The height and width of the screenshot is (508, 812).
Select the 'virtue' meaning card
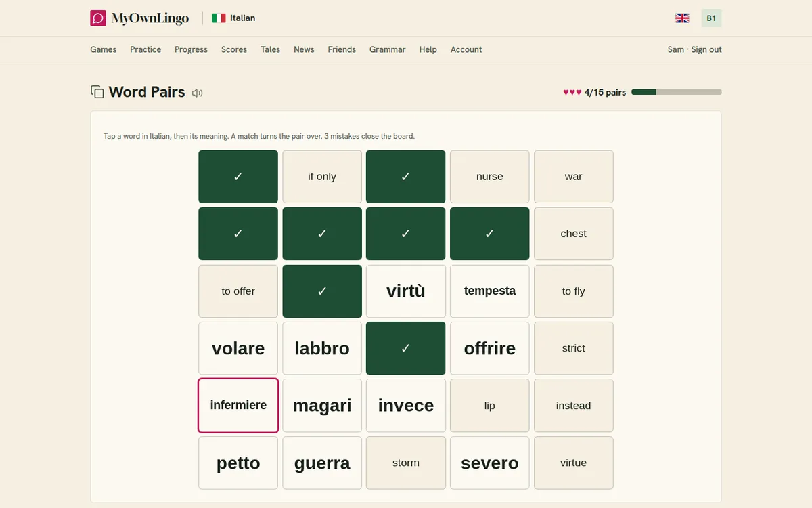pyautogui.click(x=574, y=463)
